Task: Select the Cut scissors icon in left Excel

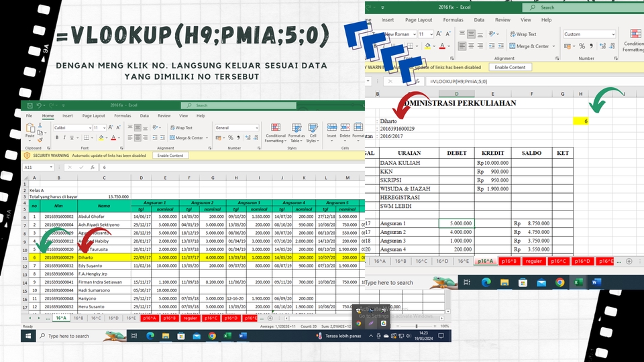Action: 40,125
